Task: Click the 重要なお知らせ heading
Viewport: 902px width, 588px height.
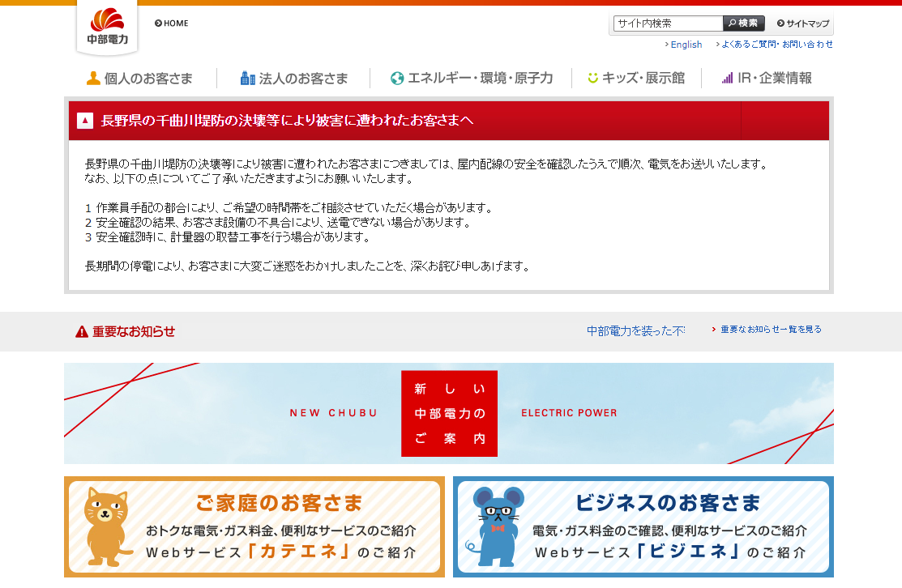Action: (x=134, y=331)
